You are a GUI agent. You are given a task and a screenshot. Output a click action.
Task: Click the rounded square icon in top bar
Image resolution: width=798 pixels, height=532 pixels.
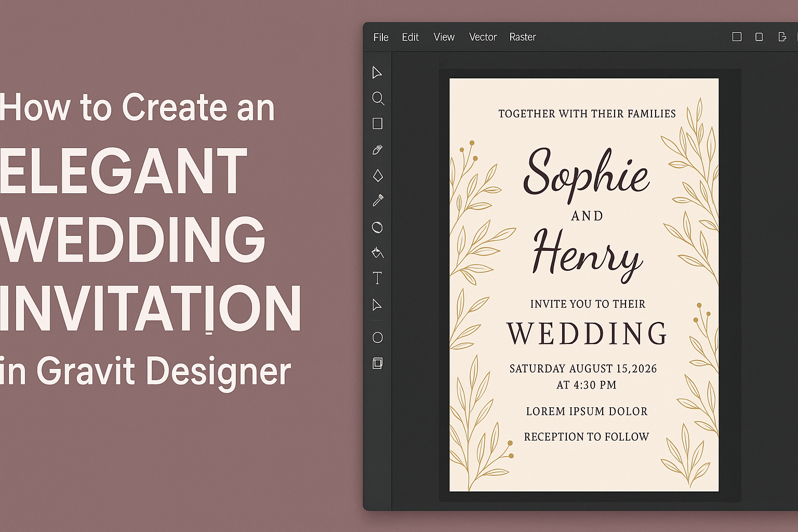pos(759,37)
